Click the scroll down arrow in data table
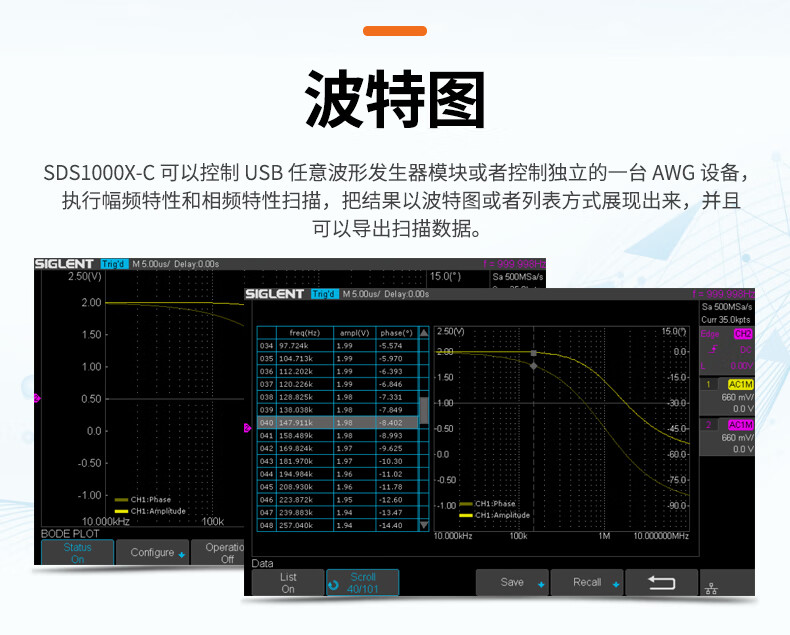Viewport: 790px width, 635px height. pos(424,524)
